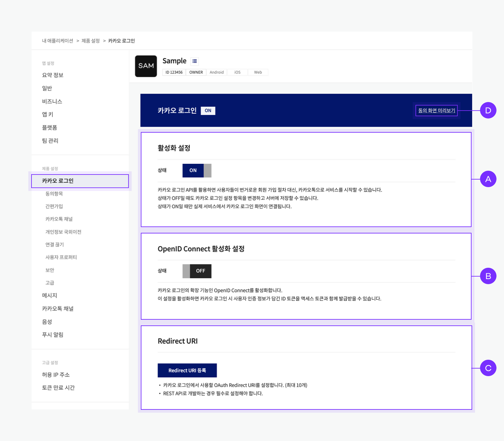Open 푸시 알림 in the sidebar
The image size is (504, 441).
pyautogui.click(x=53, y=335)
